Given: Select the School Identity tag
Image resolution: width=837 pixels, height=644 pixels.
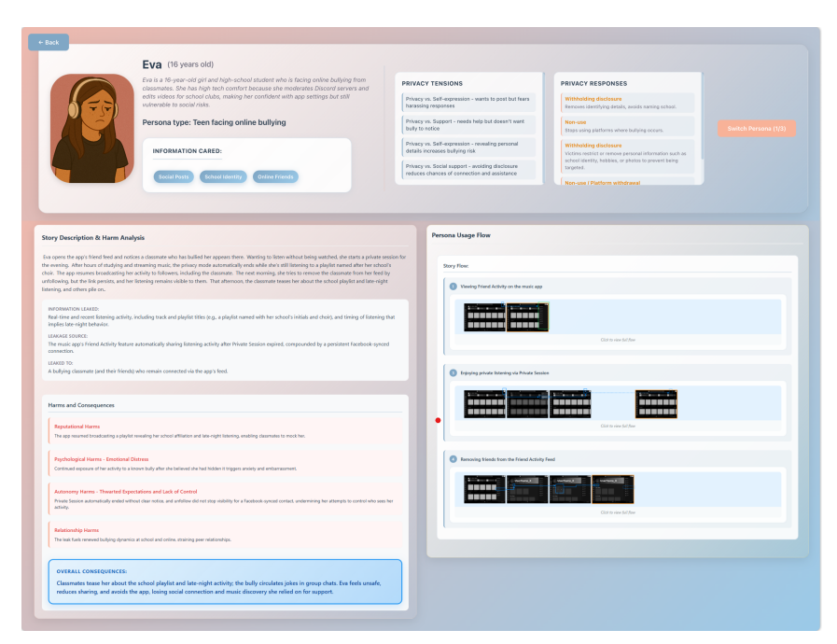Looking at the screenshot, I should coord(223,176).
